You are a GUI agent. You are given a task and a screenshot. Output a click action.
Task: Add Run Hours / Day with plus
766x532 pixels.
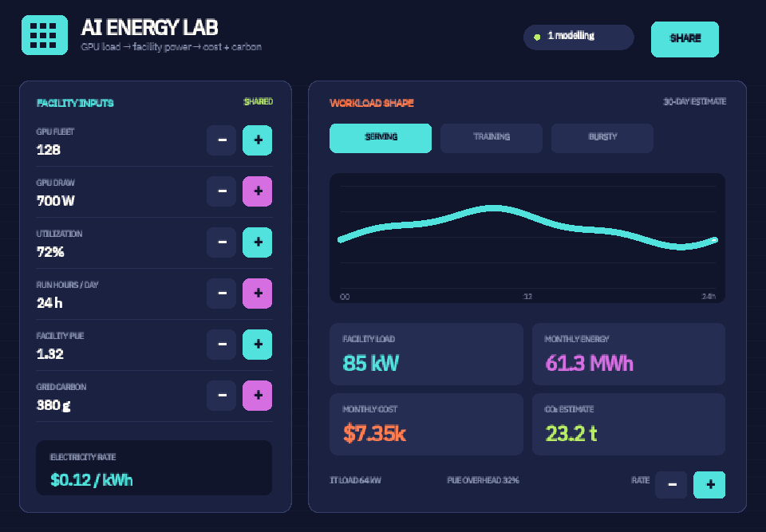click(x=258, y=293)
